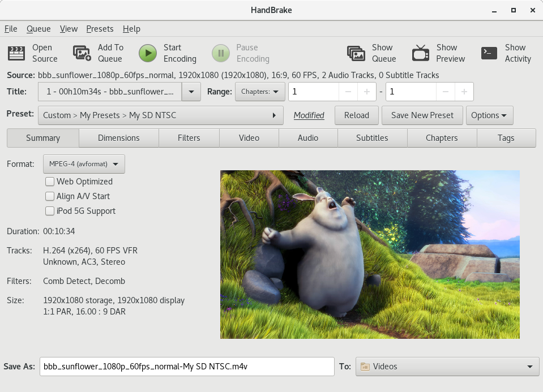Image resolution: width=543 pixels, height=392 pixels.
Task: Click the Pause Encoding icon
Action: (221, 53)
